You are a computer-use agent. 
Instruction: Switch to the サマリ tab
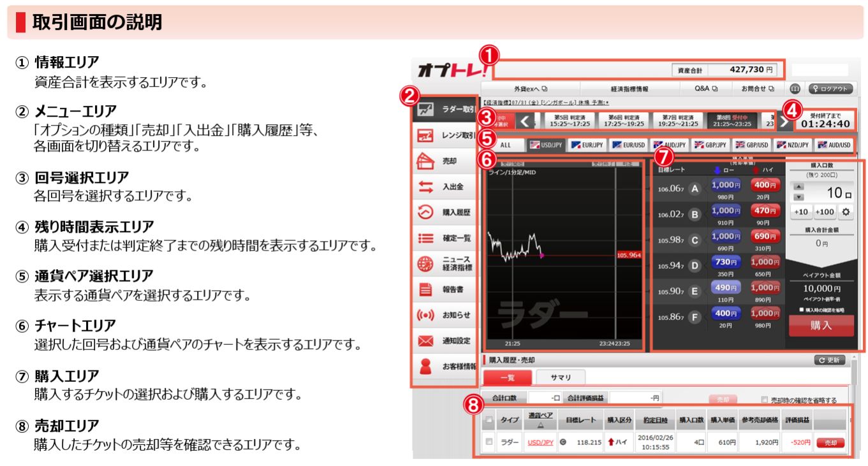click(x=561, y=377)
